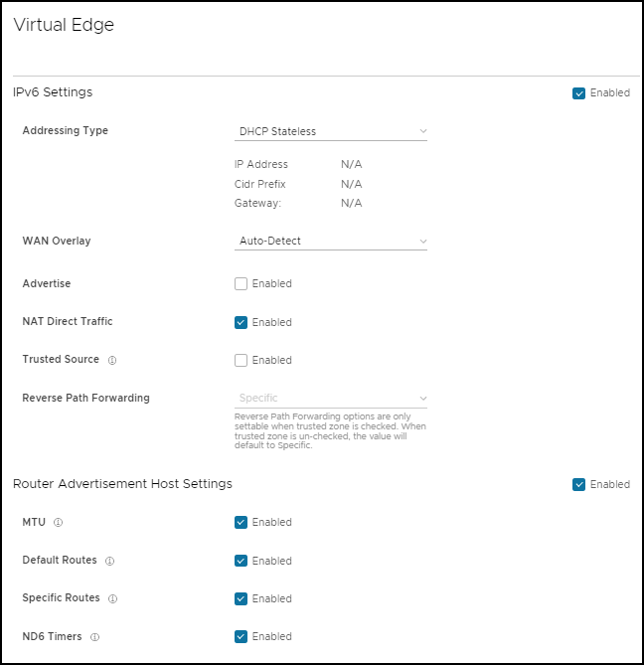Click the ND6 Timers info icon
This screenshot has height=665, width=644.
point(95,637)
